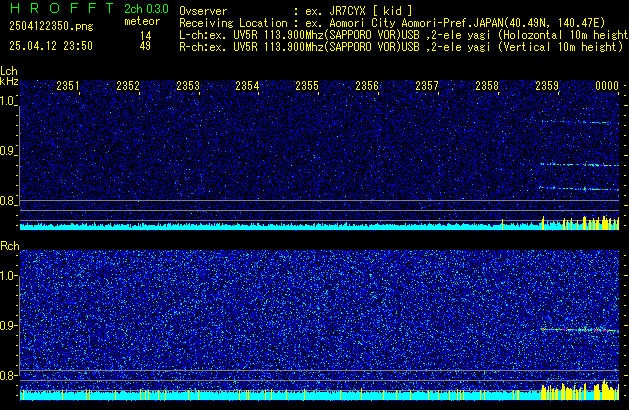Click the lowest Lch echo line near 0.82 kHz
The height and width of the screenshot is (410, 629).
point(579,188)
